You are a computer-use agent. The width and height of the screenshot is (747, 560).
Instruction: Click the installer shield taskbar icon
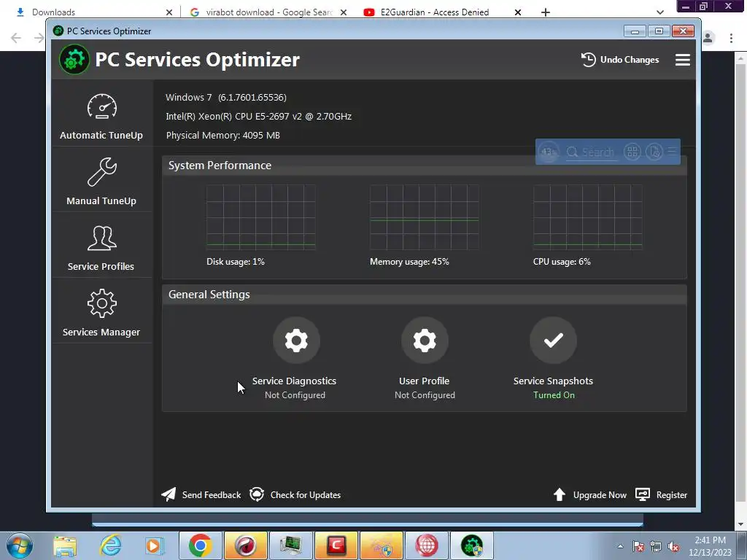tap(382, 545)
